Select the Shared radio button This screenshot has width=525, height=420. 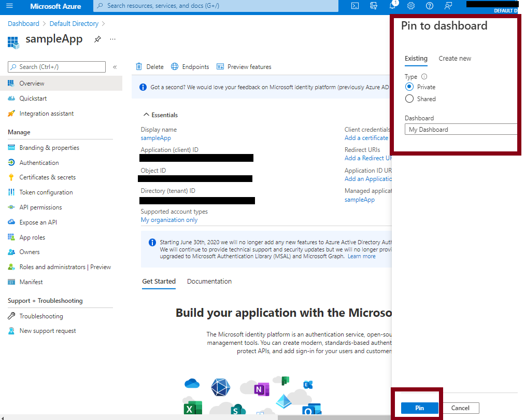click(409, 99)
